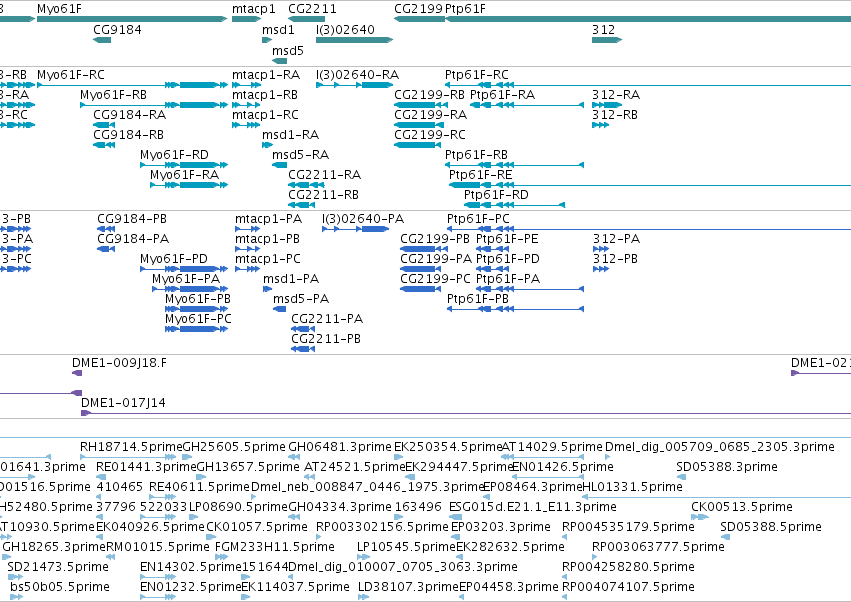This screenshot has width=851, height=602.
Task: Select the CG2211-RB transcript label
Action: pos(323,194)
